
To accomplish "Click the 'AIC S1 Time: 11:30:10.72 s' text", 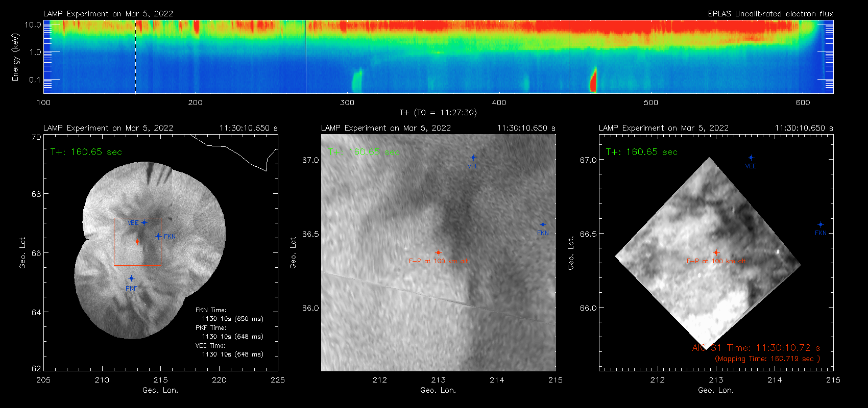I will [x=756, y=348].
